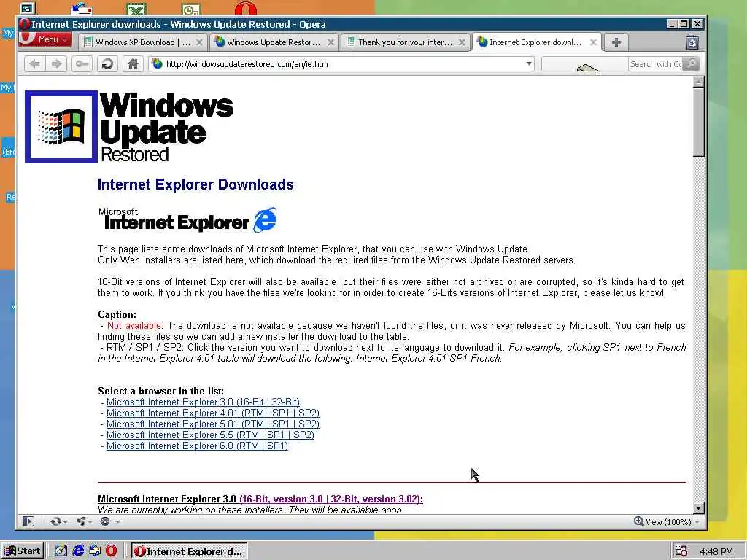Viewport: 747px width, 560px height.
Task: Click the site globe badge in address bar
Action: (157, 64)
